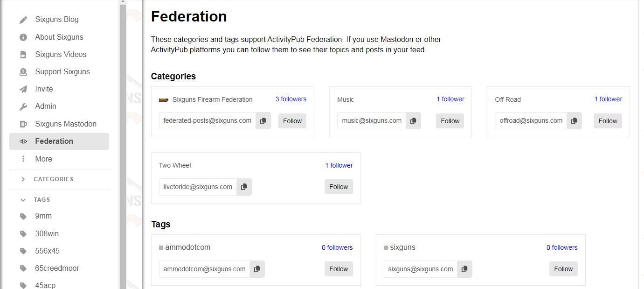The width and height of the screenshot is (644, 289).
Task: Follow the Two Wheel category
Action: 339,187
